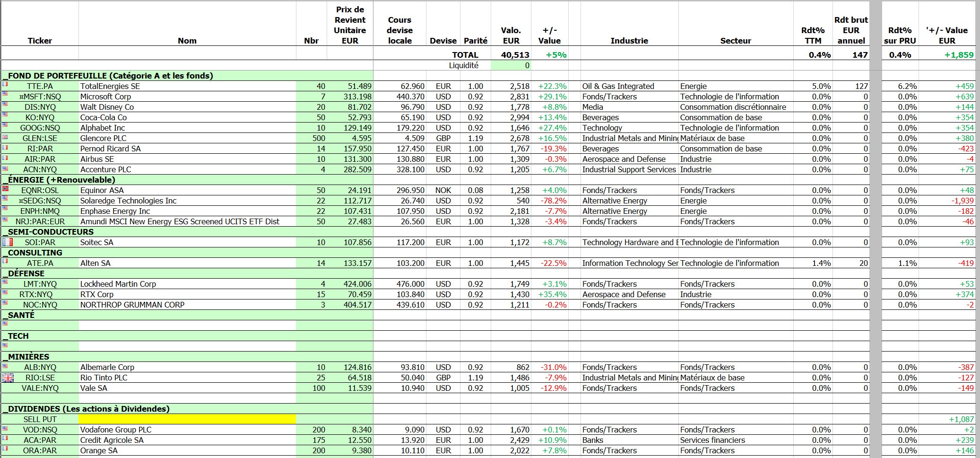Click the Coca-Cola Co name cell

pyautogui.click(x=187, y=117)
